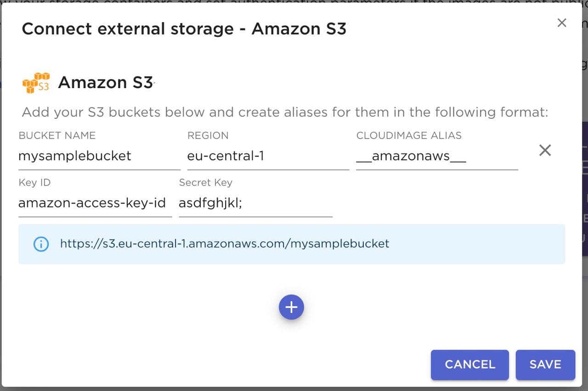Click the Secret Key label text

click(x=205, y=182)
